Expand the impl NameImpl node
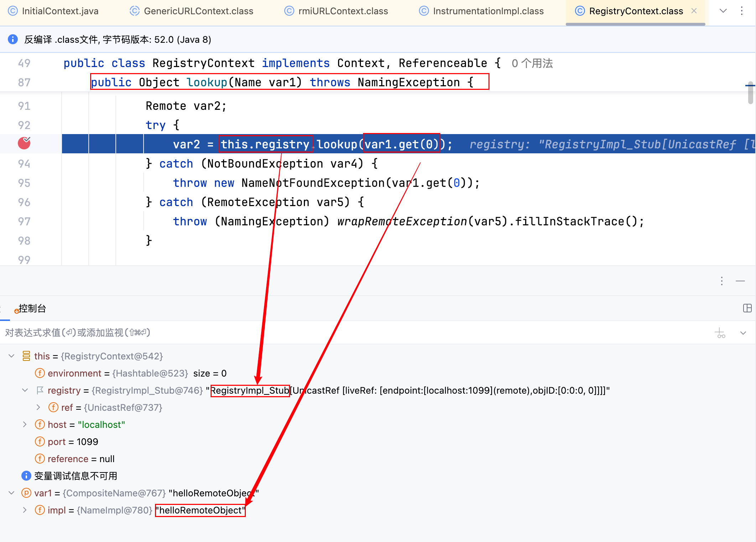 (25, 510)
